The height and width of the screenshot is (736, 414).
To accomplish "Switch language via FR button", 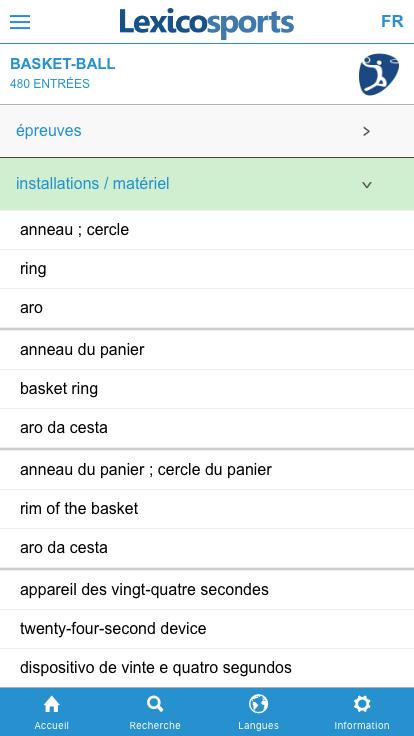I will click(392, 22).
